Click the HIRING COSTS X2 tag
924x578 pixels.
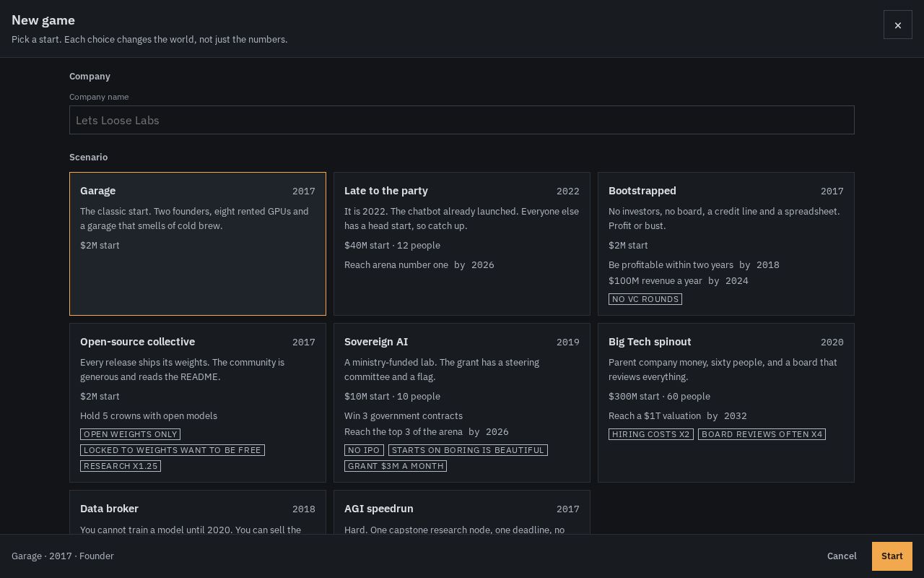click(651, 434)
